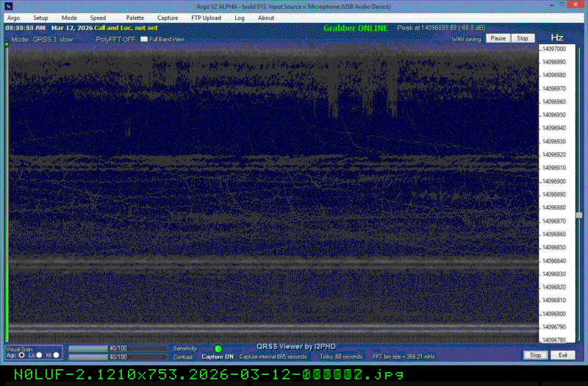Open the Mode menu
Image resolution: width=588 pixels, height=386 pixels.
click(69, 18)
